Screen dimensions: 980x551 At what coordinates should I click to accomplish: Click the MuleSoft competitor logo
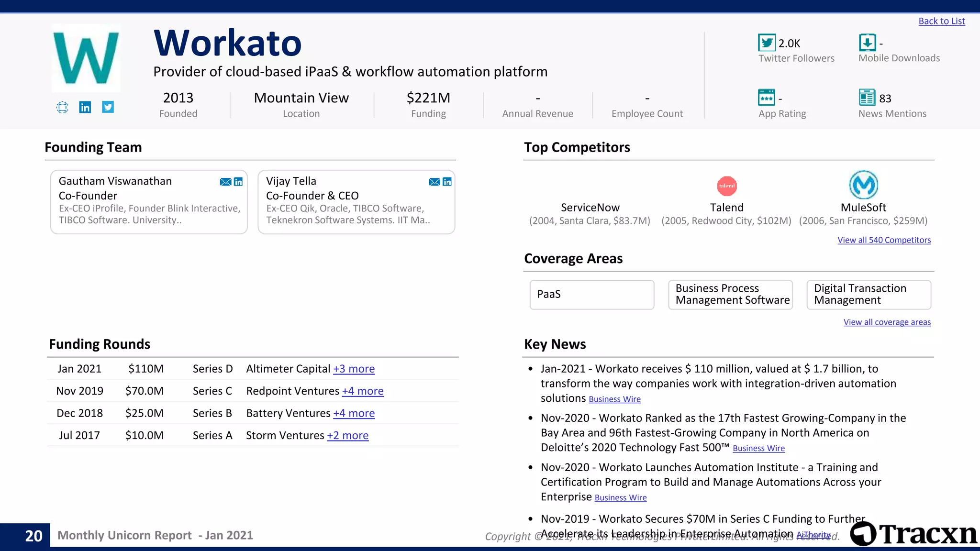(864, 185)
